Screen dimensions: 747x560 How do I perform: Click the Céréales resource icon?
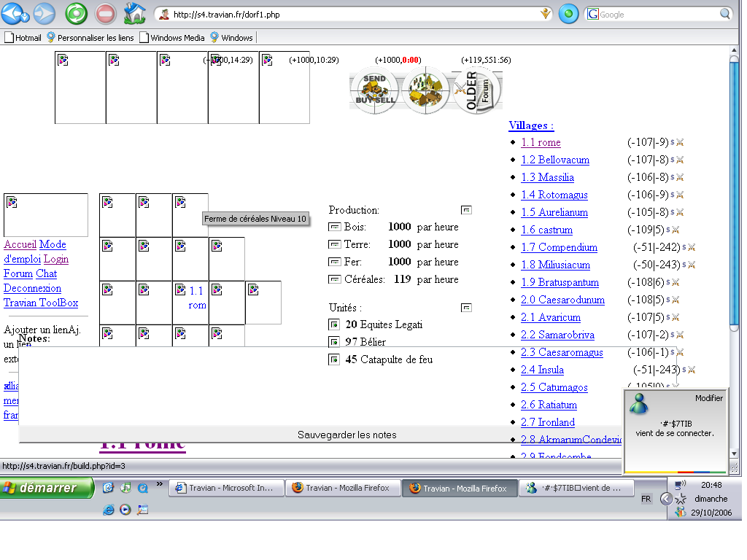[334, 279]
